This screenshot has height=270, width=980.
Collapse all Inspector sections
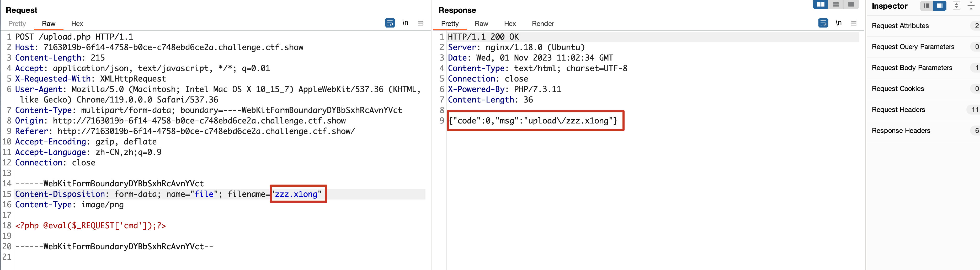(971, 6)
